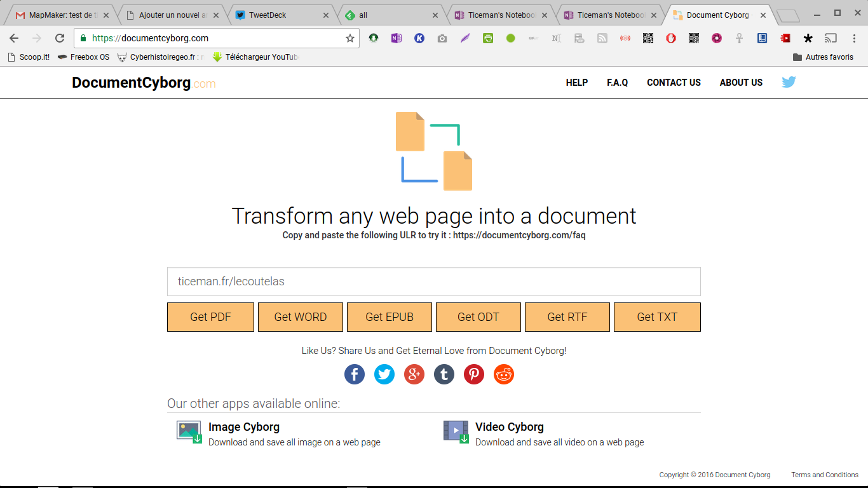The image size is (868, 488).
Task: Click the green circle extension icon
Action: (x=511, y=38)
